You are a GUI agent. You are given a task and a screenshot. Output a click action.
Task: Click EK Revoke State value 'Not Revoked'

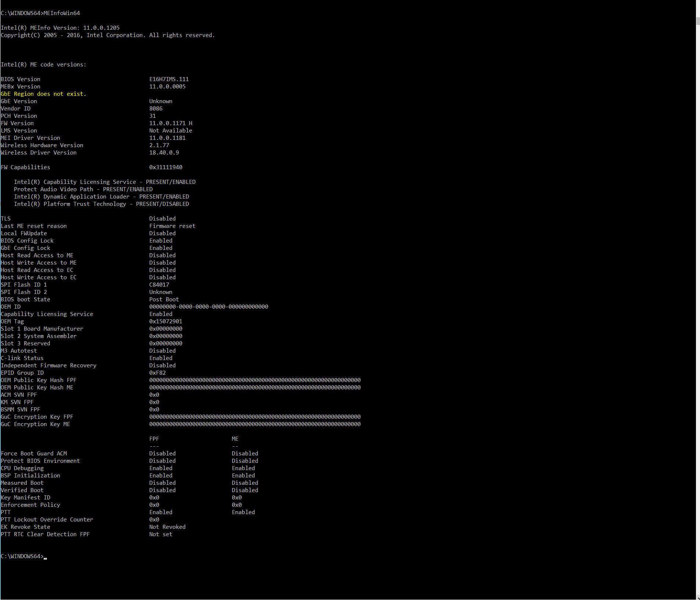(x=167, y=527)
